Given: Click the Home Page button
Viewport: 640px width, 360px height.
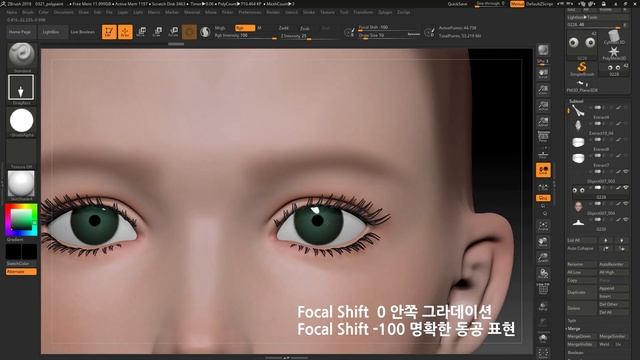Looking at the screenshot, I should [20, 32].
